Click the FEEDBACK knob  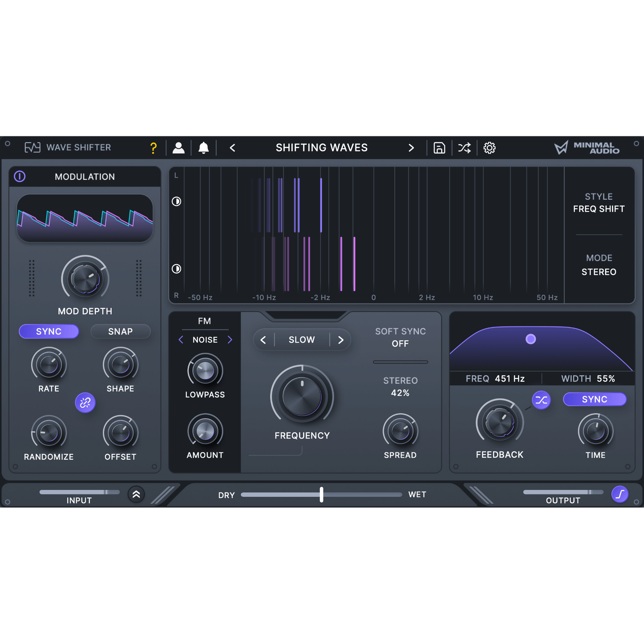(x=500, y=422)
